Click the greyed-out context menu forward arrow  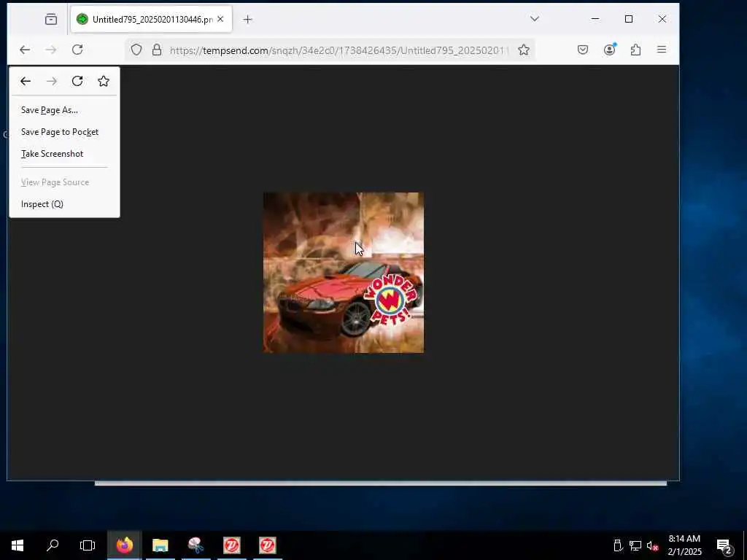[x=52, y=81]
